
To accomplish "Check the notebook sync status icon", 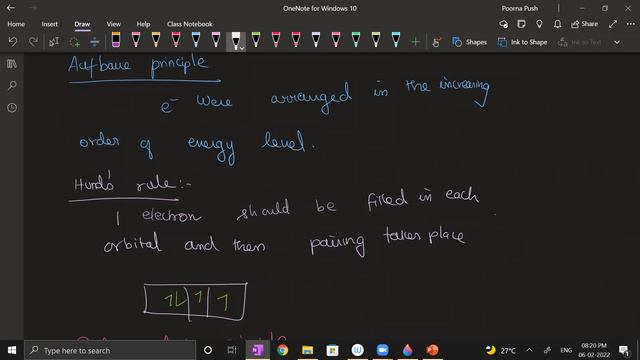I will coord(504,24).
